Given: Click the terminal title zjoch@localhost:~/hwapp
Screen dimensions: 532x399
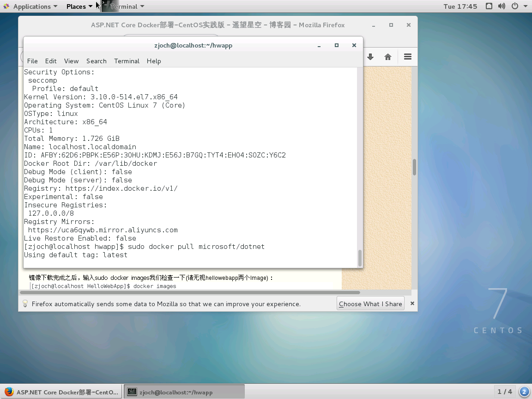Looking at the screenshot, I should pyautogui.click(x=193, y=45).
